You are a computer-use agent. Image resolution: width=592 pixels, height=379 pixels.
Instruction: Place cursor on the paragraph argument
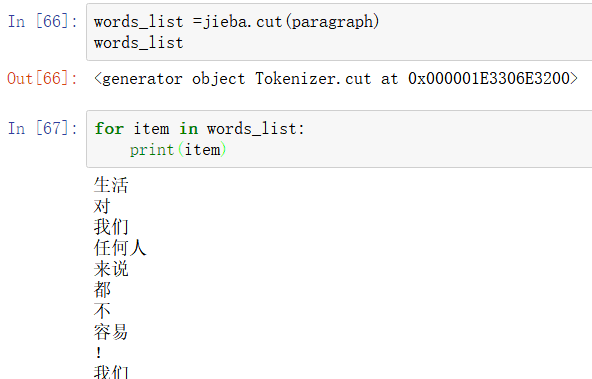tap(332, 22)
